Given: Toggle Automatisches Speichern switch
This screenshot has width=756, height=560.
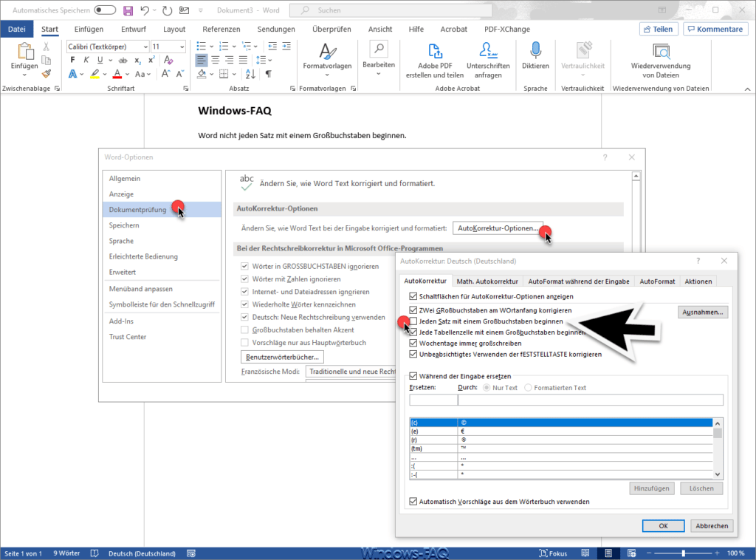Looking at the screenshot, I should click(x=105, y=10).
